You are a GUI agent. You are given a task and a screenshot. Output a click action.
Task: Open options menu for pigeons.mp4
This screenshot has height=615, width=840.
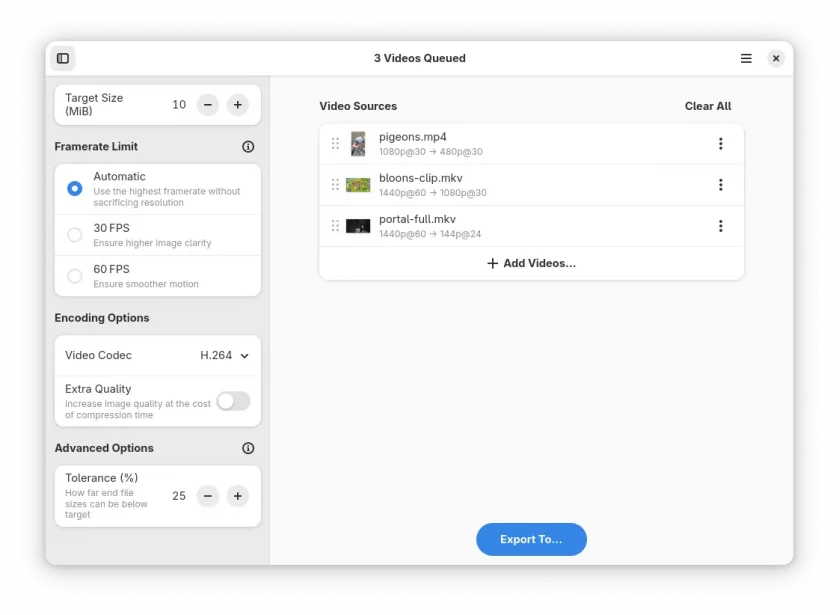(x=721, y=144)
